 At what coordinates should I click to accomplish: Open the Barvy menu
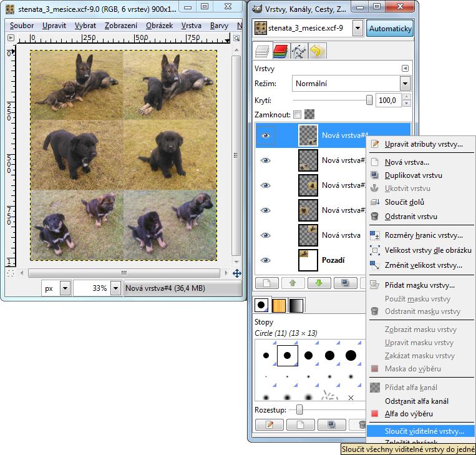pos(219,26)
